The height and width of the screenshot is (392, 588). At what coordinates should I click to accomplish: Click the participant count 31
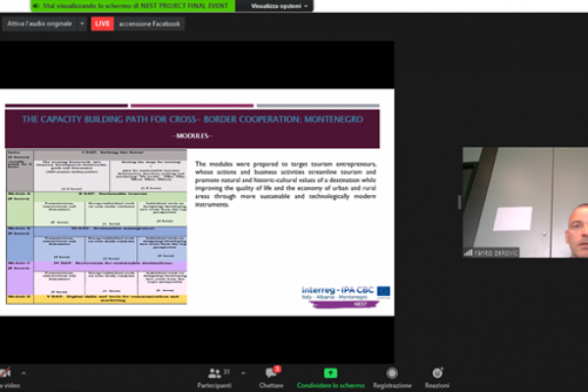[x=226, y=372]
